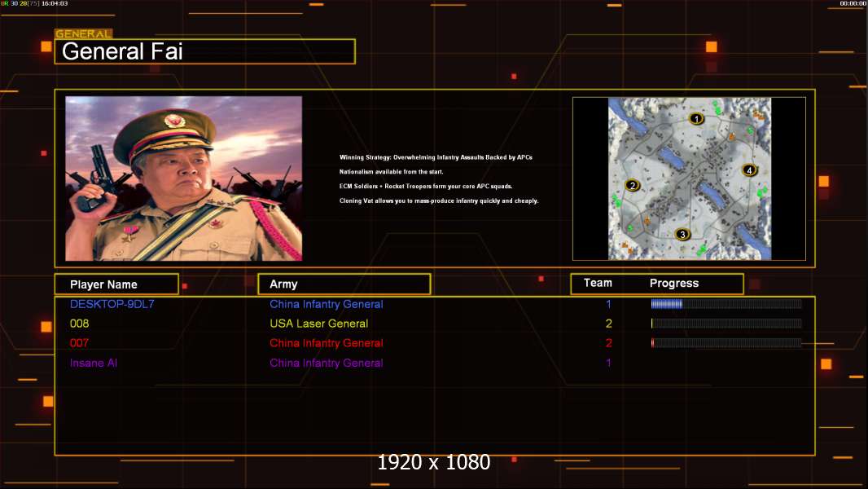868x489 pixels.
Task: Click 007's China Infantry General army
Action: tap(326, 343)
